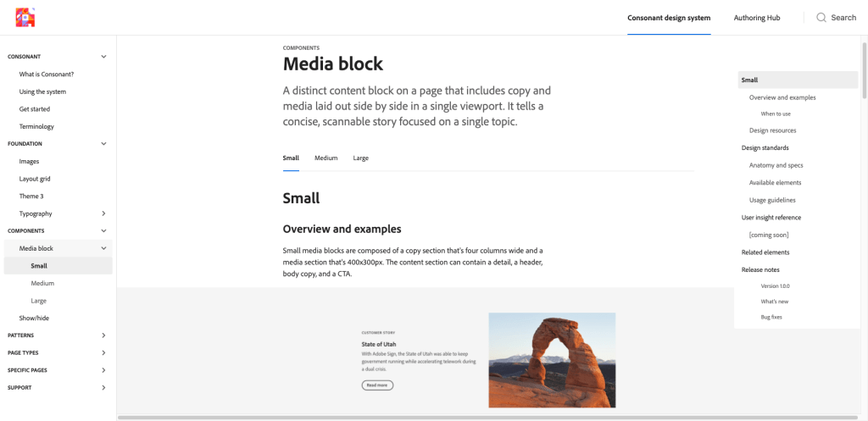Click the horizontal scrollbar at bottom
The width and height of the screenshot is (868, 421).
[x=424, y=418]
